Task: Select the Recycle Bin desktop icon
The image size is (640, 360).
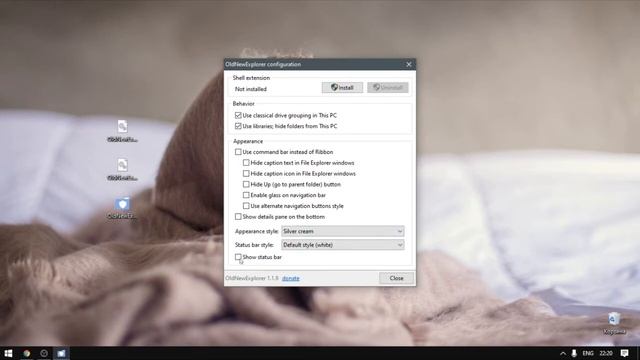Action: click(x=614, y=323)
